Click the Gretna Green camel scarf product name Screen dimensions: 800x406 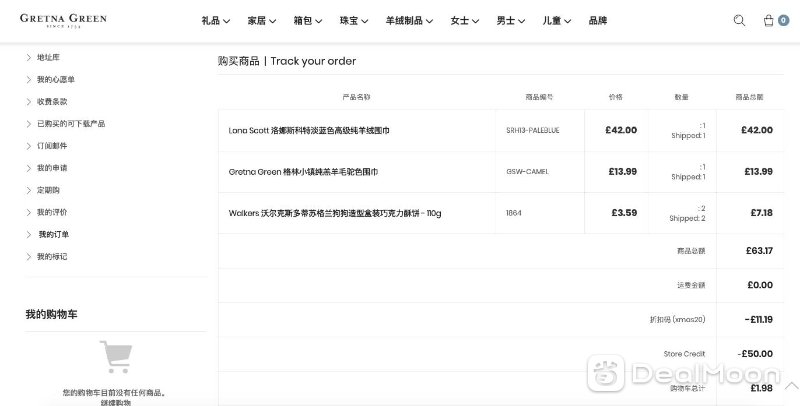point(303,172)
